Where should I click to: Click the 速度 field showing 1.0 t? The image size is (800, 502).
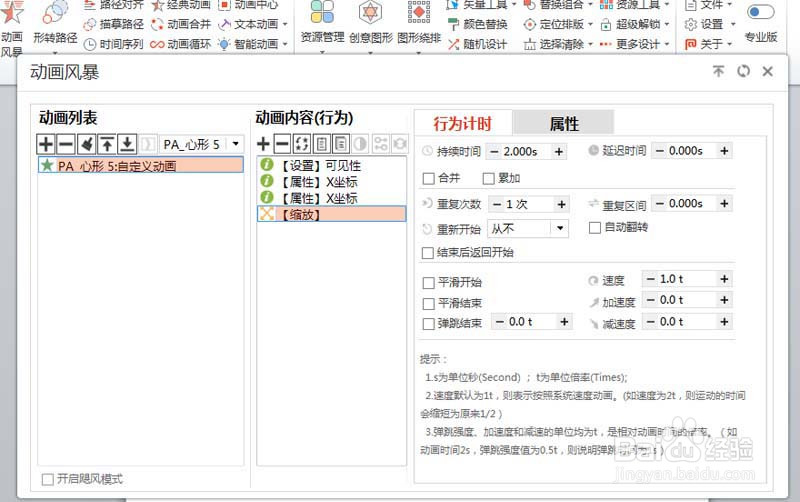pyautogui.click(x=687, y=279)
